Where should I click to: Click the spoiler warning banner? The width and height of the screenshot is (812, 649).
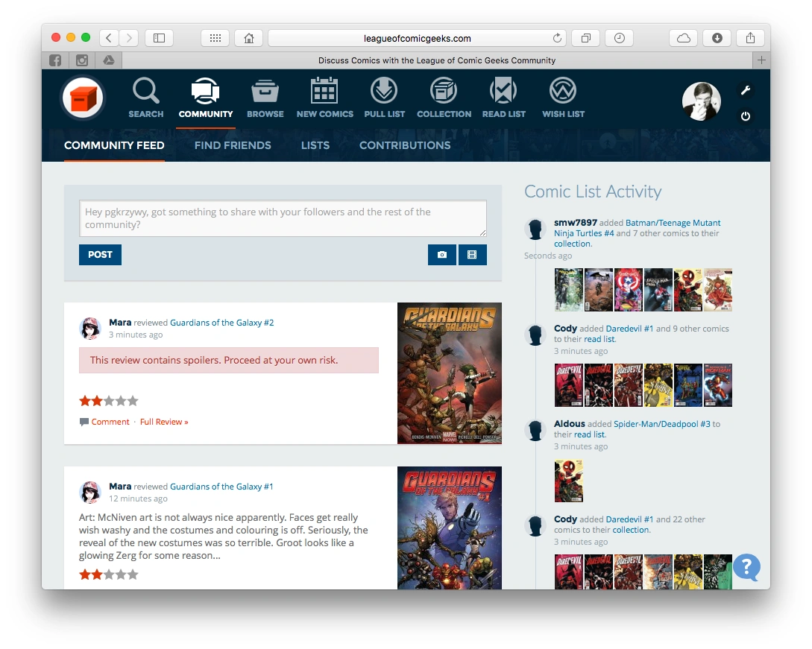tap(229, 360)
